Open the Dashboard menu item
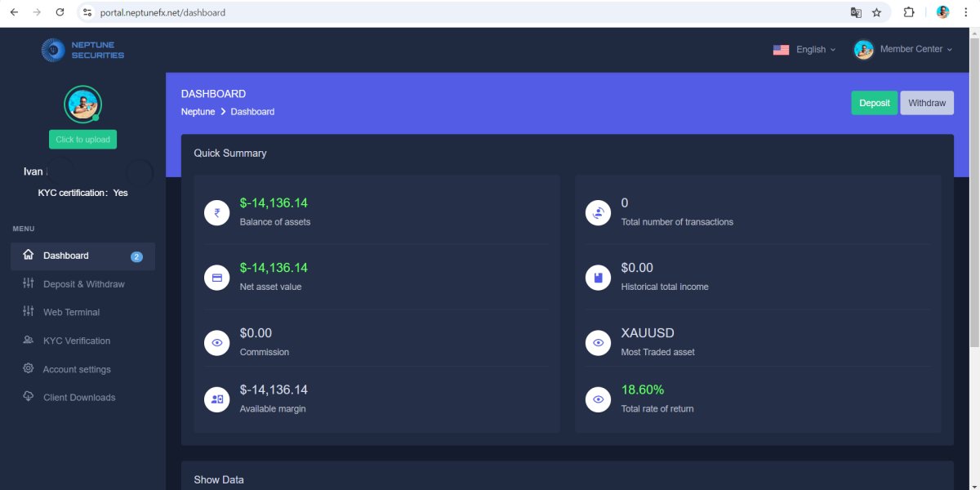 coord(82,256)
